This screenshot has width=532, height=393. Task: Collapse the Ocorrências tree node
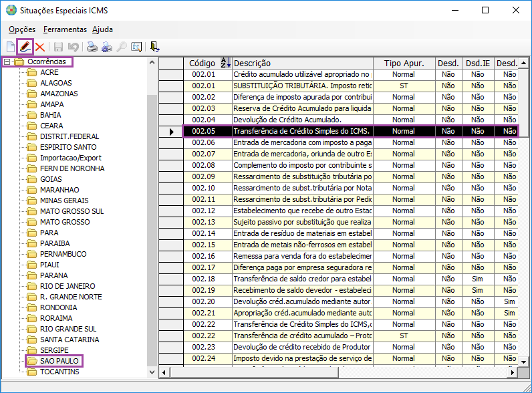(x=7, y=61)
